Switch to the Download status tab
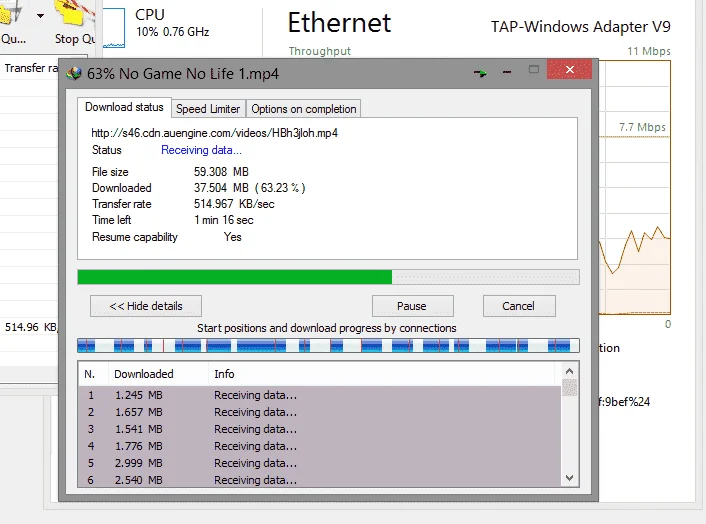The image size is (706, 524). coord(124,107)
